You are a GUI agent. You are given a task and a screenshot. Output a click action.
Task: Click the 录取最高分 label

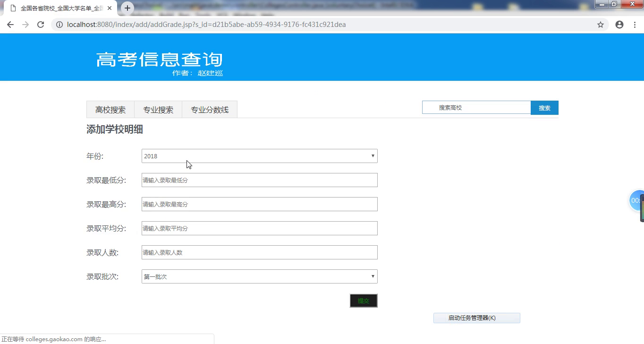pyautogui.click(x=106, y=204)
